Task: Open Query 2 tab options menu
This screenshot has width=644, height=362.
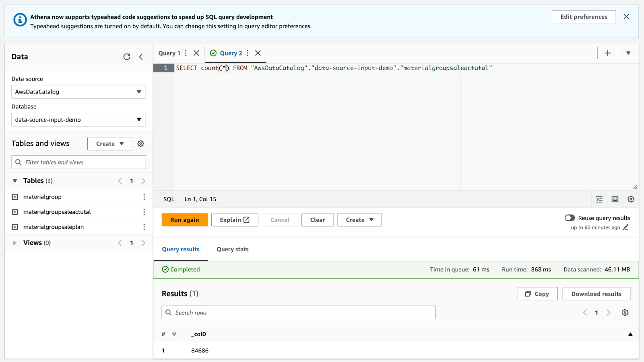Action: tap(248, 53)
